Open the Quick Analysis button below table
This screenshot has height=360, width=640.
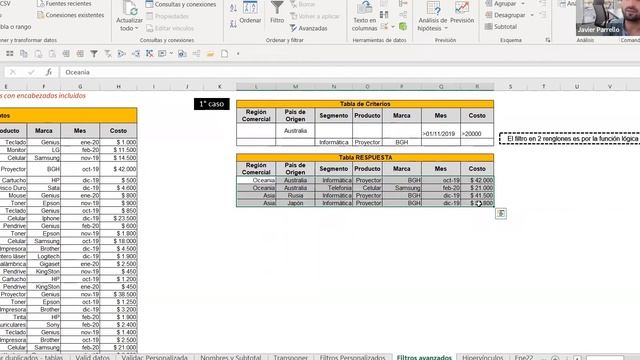point(501,213)
